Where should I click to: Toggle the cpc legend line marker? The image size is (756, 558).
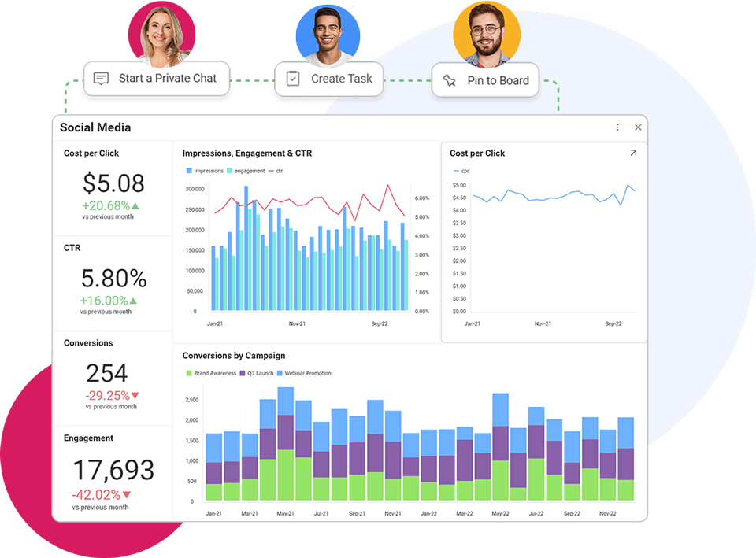pyautogui.click(x=456, y=171)
